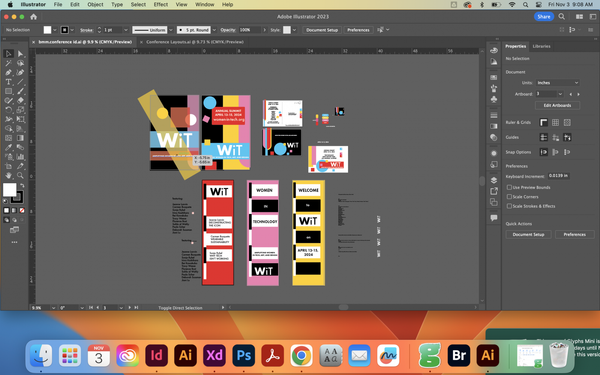Viewport: 600px width, 375px height.
Task: Open the Artboard number dropdown
Action: point(560,94)
